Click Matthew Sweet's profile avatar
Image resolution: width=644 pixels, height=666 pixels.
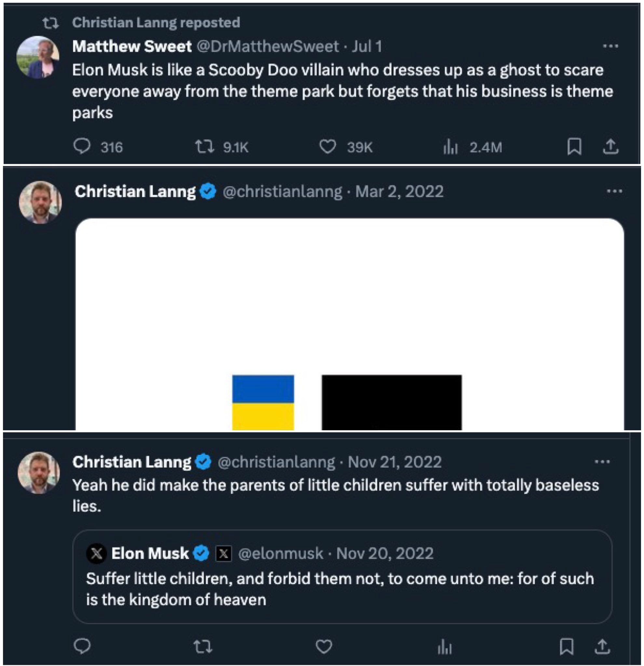pos(38,57)
